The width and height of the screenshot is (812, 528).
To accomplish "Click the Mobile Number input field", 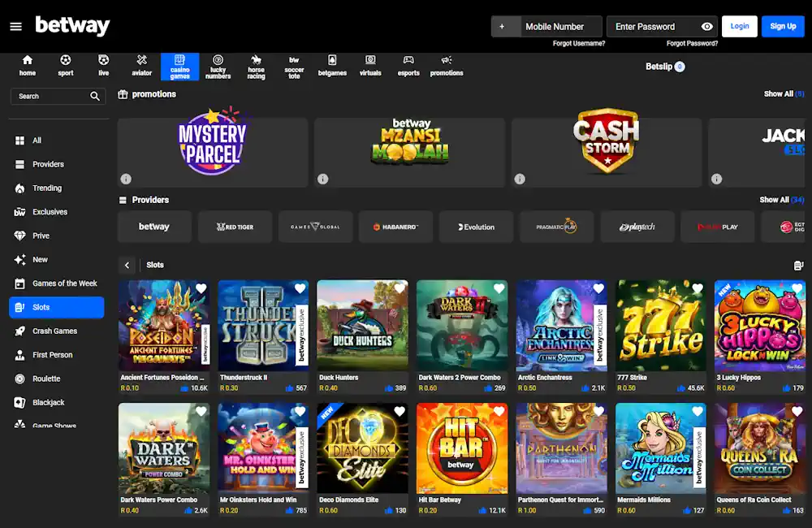I will point(556,26).
